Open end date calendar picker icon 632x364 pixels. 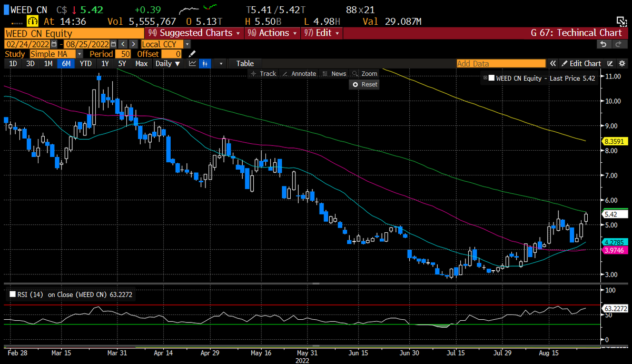[113, 44]
